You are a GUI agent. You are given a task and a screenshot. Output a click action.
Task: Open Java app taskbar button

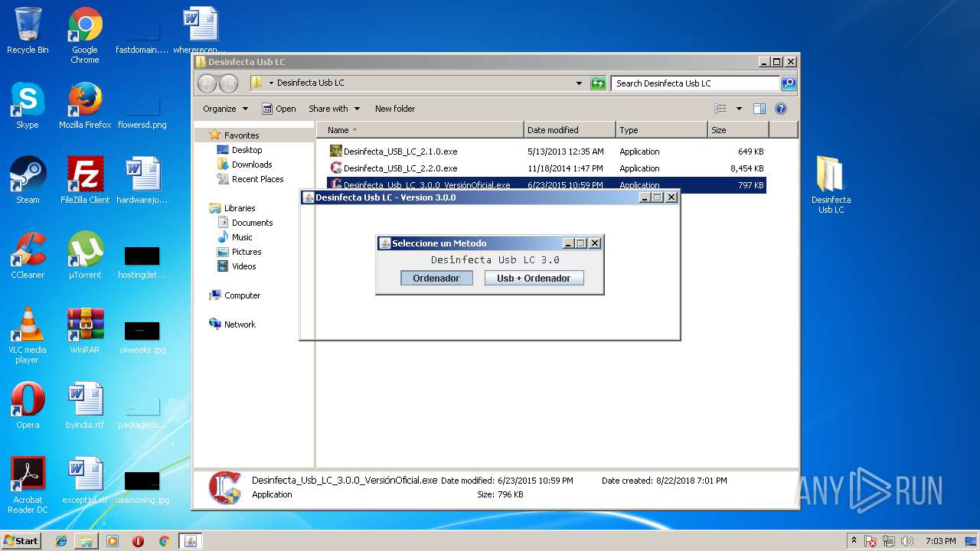point(191,541)
